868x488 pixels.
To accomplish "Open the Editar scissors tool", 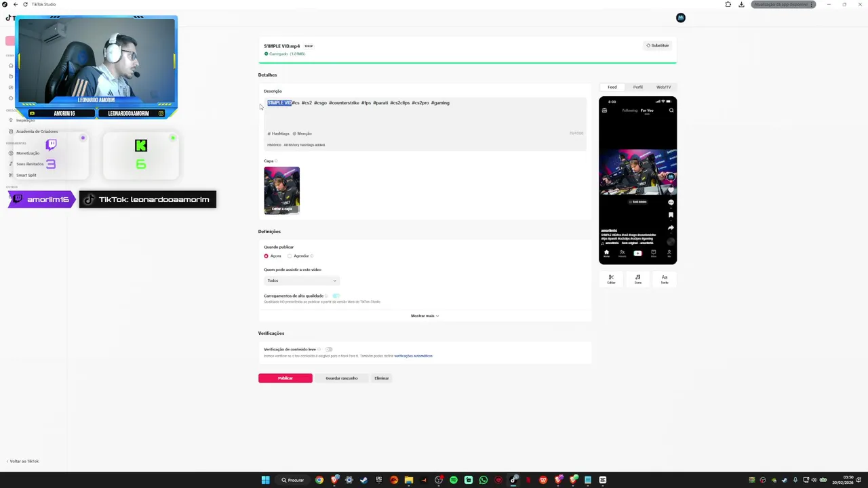I will 611,279.
